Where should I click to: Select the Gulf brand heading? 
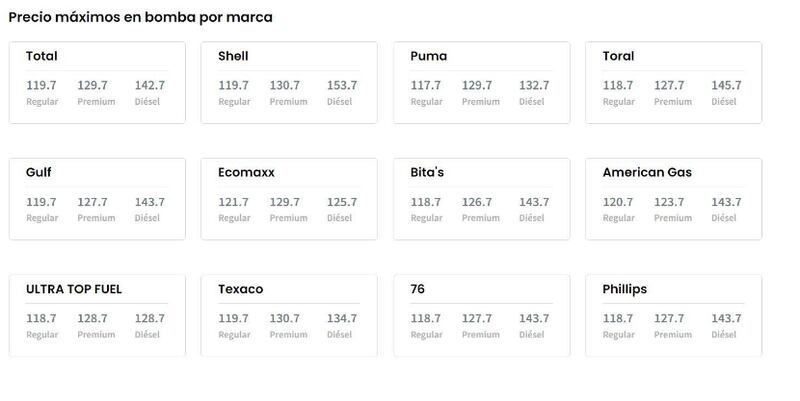[38, 172]
